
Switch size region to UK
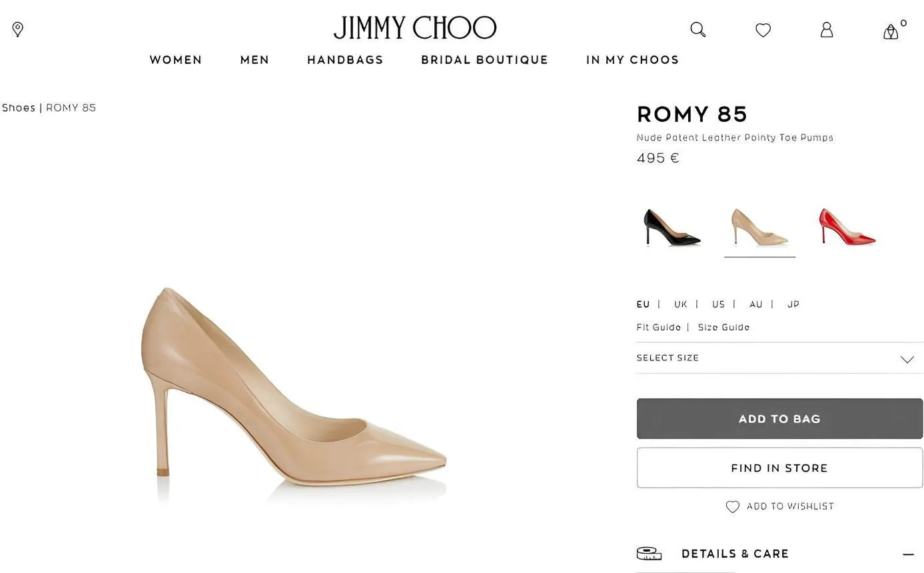(680, 304)
